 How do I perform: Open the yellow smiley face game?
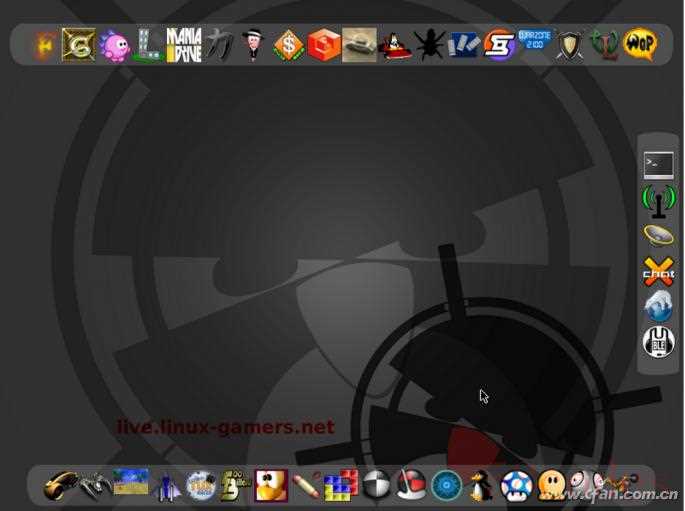551,485
